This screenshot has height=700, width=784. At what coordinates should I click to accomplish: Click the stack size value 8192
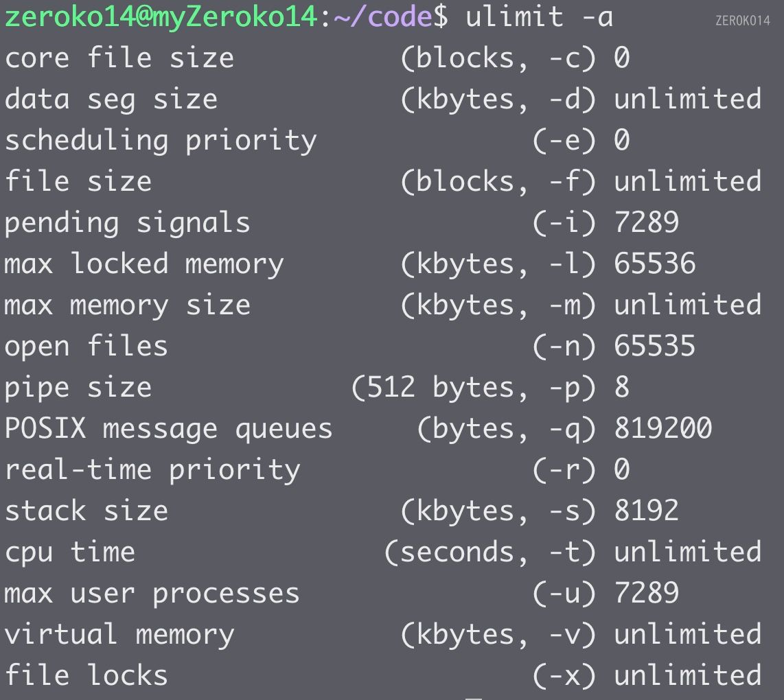point(646,511)
